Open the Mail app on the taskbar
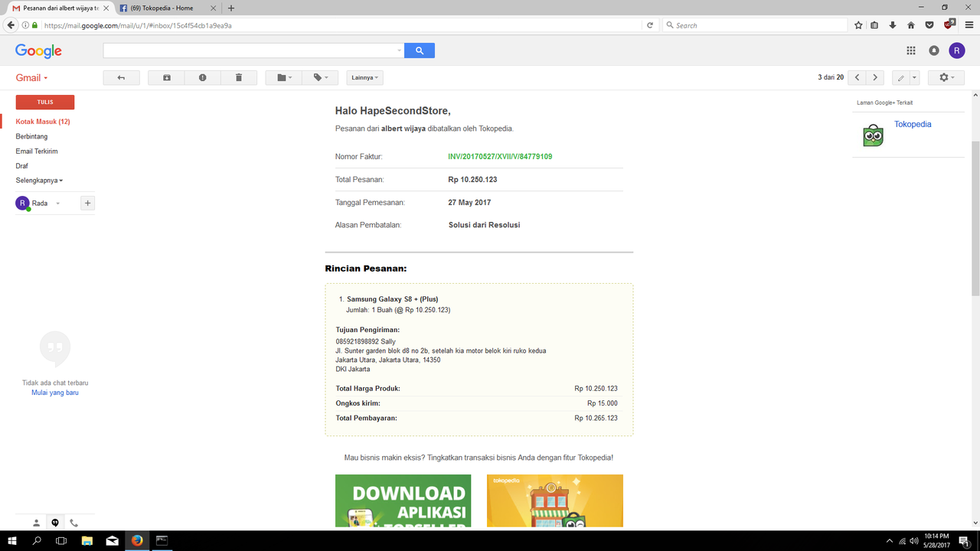 pyautogui.click(x=112, y=540)
